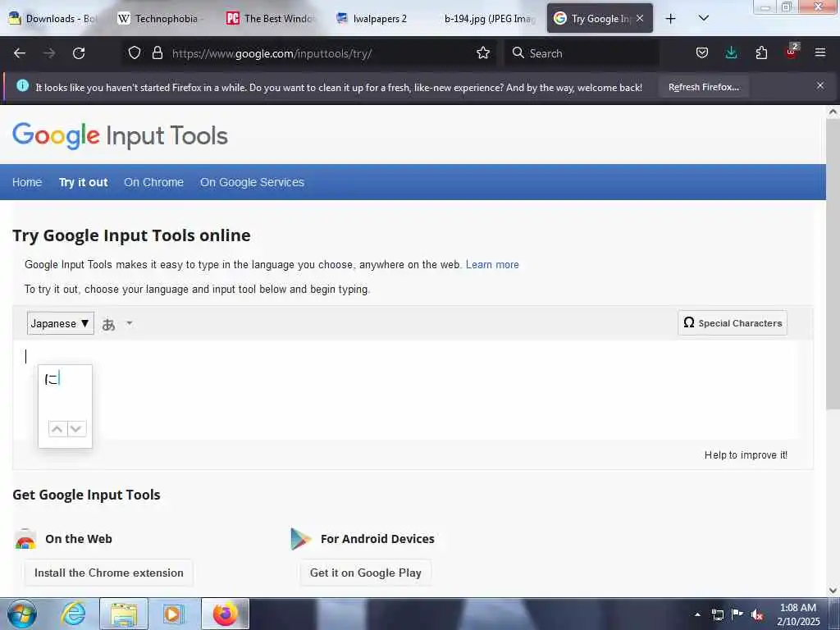Click the muted volume tray icon
The height and width of the screenshot is (630, 840).
(x=757, y=614)
